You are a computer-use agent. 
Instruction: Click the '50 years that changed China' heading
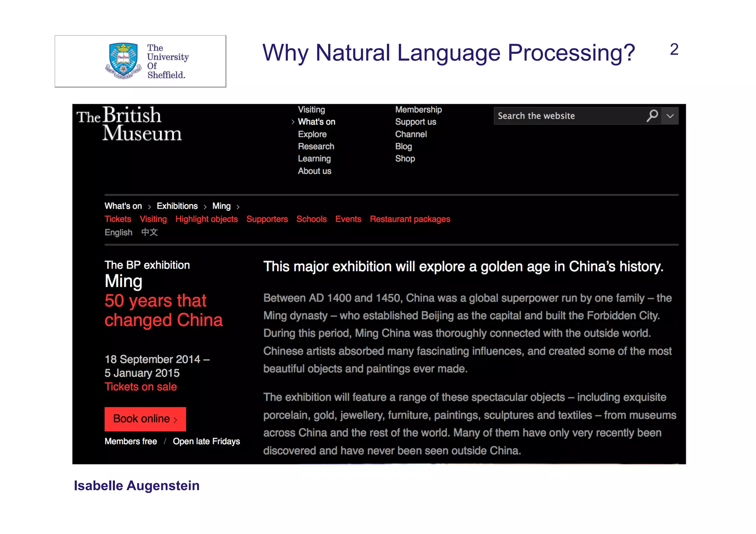coord(164,310)
